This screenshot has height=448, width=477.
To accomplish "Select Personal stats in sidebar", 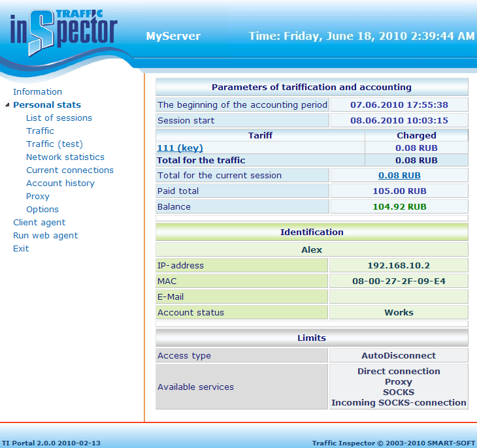I will pos(47,105).
